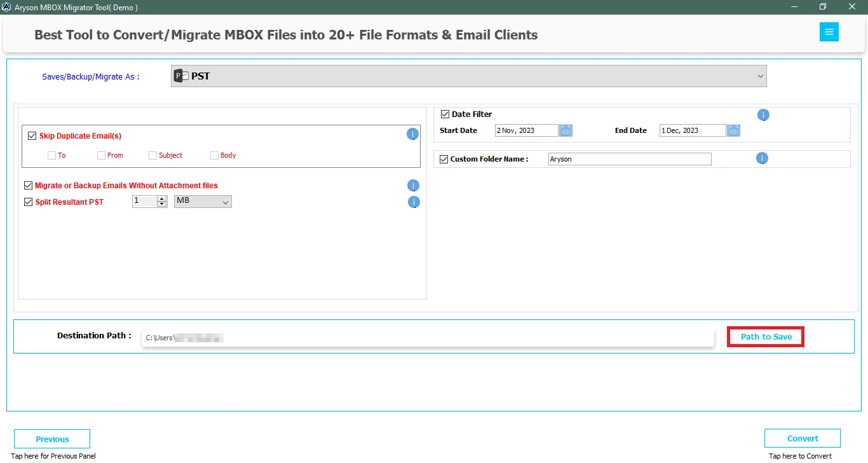Click 'Tap here to Convert' hint text

coord(800,456)
